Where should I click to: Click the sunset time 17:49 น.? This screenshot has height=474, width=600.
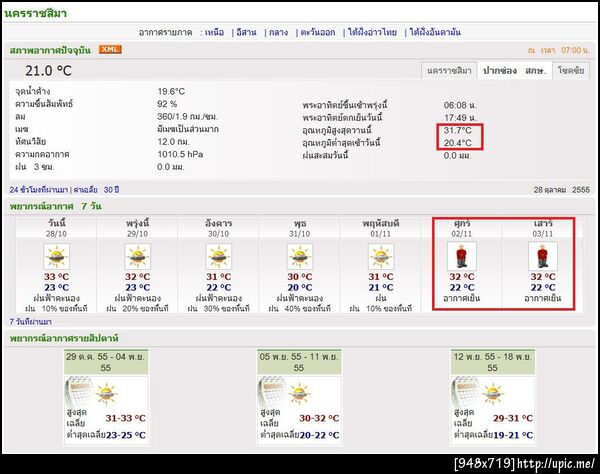click(x=460, y=118)
